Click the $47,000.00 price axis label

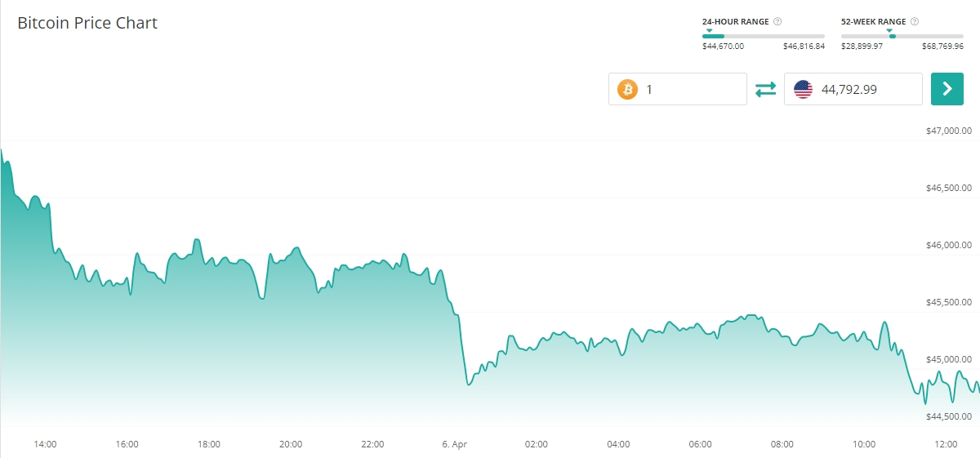click(x=948, y=131)
